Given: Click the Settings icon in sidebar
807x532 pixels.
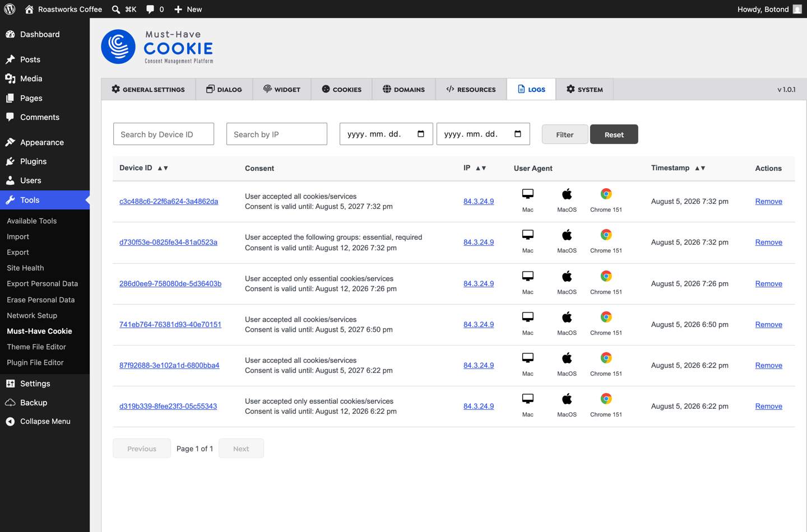Looking at the screenshot, I should click(10, 384).
